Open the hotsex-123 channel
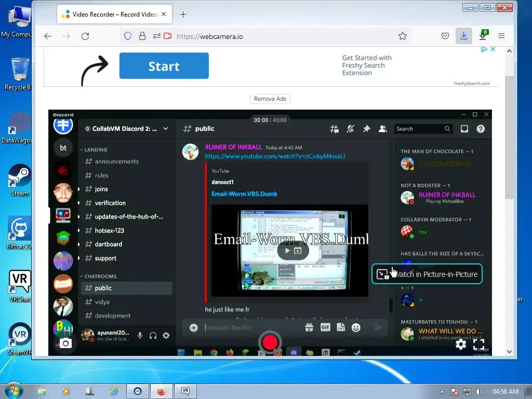 coord(109,231)
